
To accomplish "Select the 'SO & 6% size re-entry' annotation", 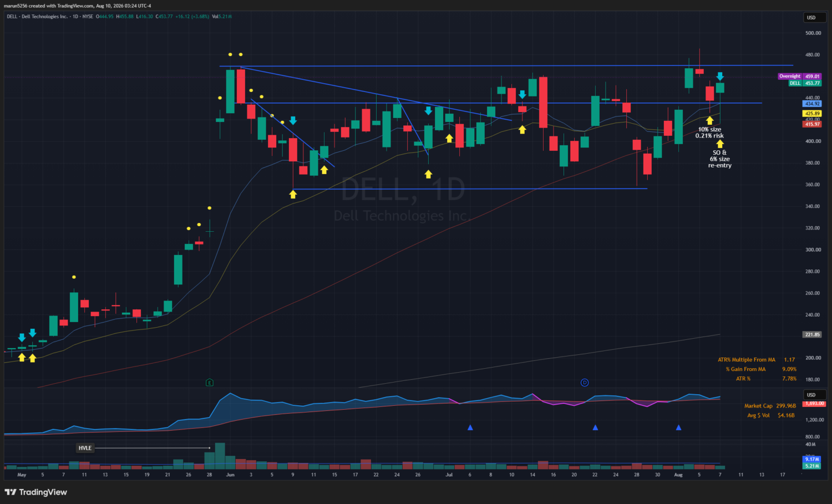I will pyautogui.click(x=720, y=159).
